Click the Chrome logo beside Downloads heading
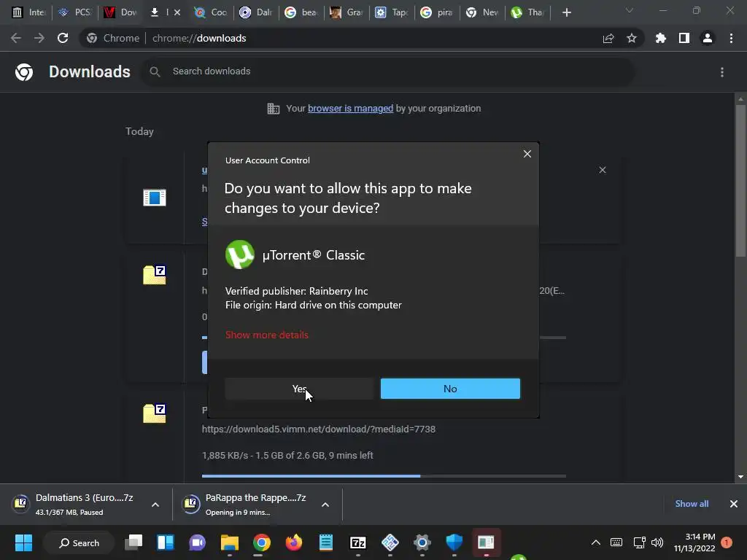This screenshot has width=747, height=560. (x=24, y=72)
